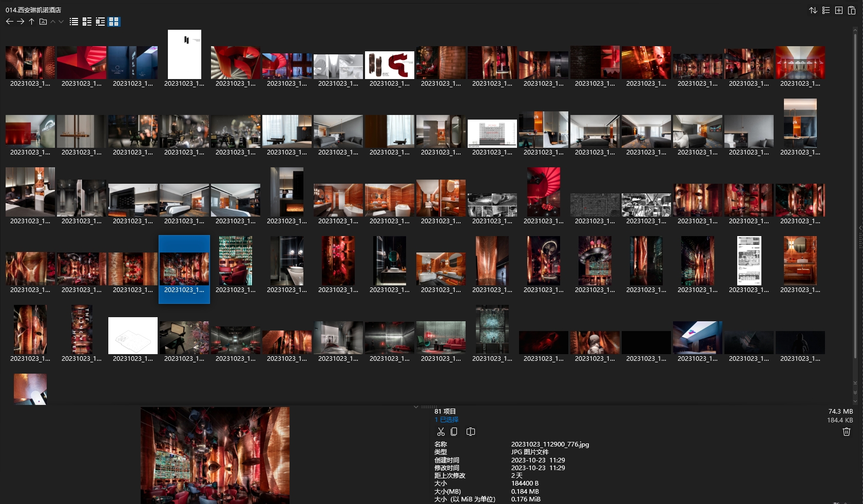Go back with the left arrow button

[x=9, y=22]
